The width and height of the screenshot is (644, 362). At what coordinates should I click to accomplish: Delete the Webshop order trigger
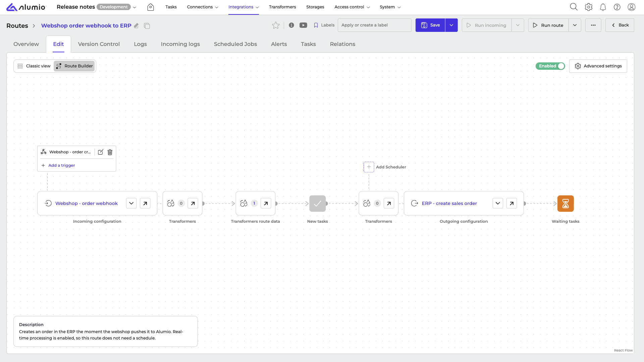tap(110, 152)
